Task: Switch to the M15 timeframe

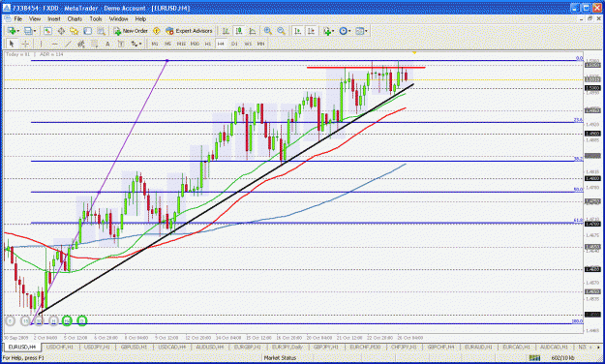Action: [x=181, y=44]
